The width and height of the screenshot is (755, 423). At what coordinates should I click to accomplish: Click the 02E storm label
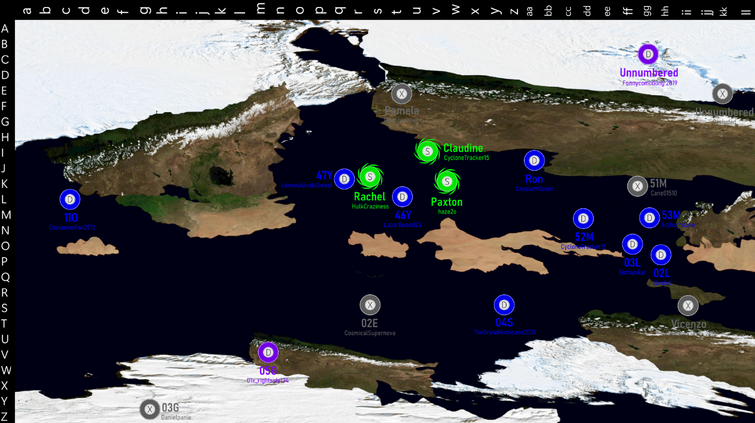pos(369,323)
